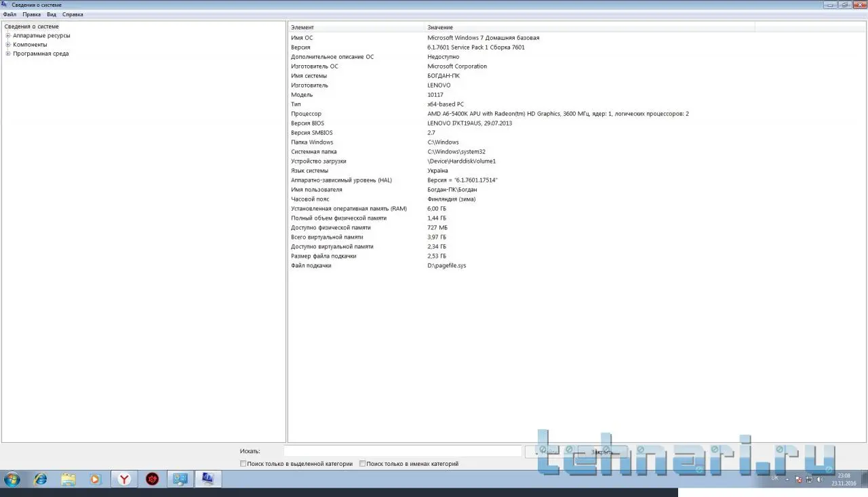868x497 pixels.
Task: Expand the Аппаратные ресурсы tree node
Action: [x=8, y=35]
